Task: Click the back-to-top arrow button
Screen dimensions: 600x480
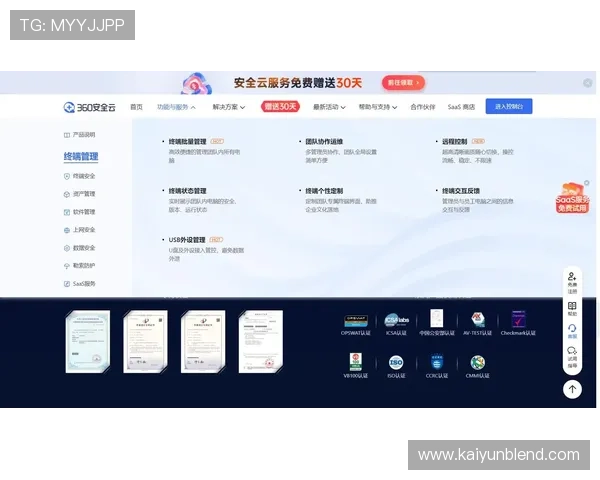Action: pyautogui.click(x=572, y=389)
